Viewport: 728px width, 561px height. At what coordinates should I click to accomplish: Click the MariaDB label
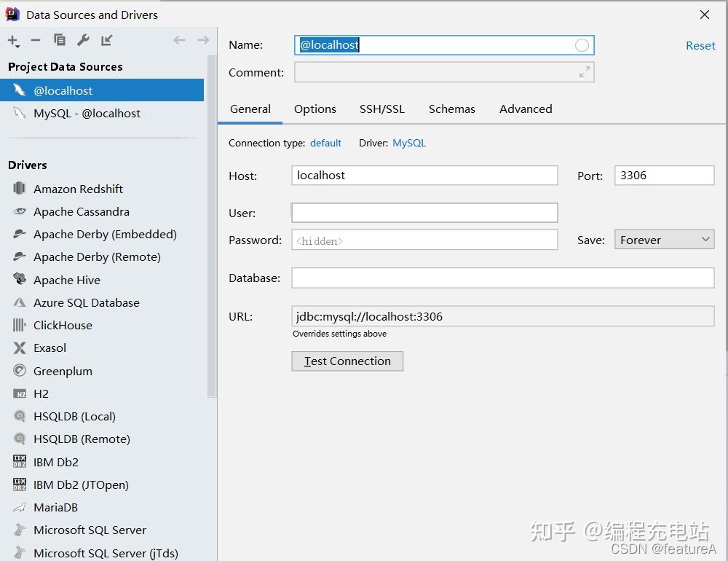tap(56, 507)
